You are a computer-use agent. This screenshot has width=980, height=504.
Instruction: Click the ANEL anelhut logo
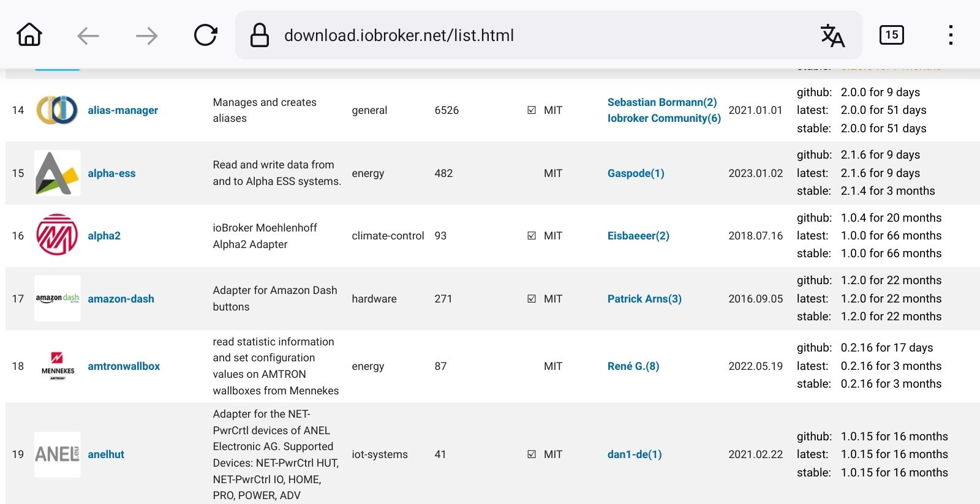pos(57,454)
